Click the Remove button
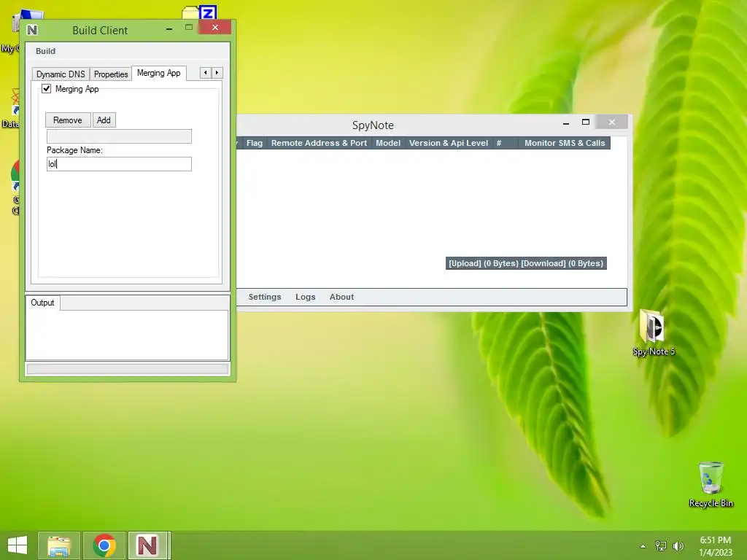 pos(68,120)
